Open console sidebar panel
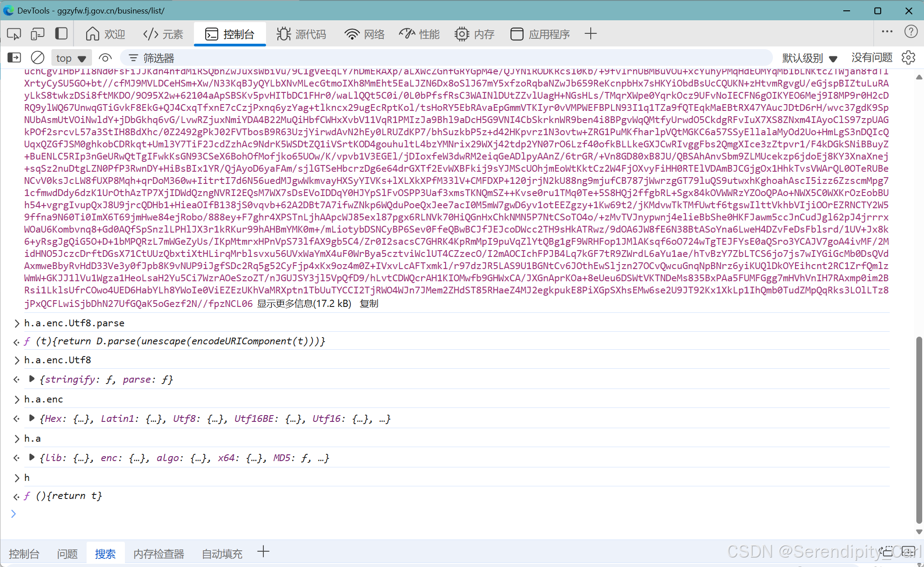This screenshot has height=567, width=924. click(x=14, y=57)
